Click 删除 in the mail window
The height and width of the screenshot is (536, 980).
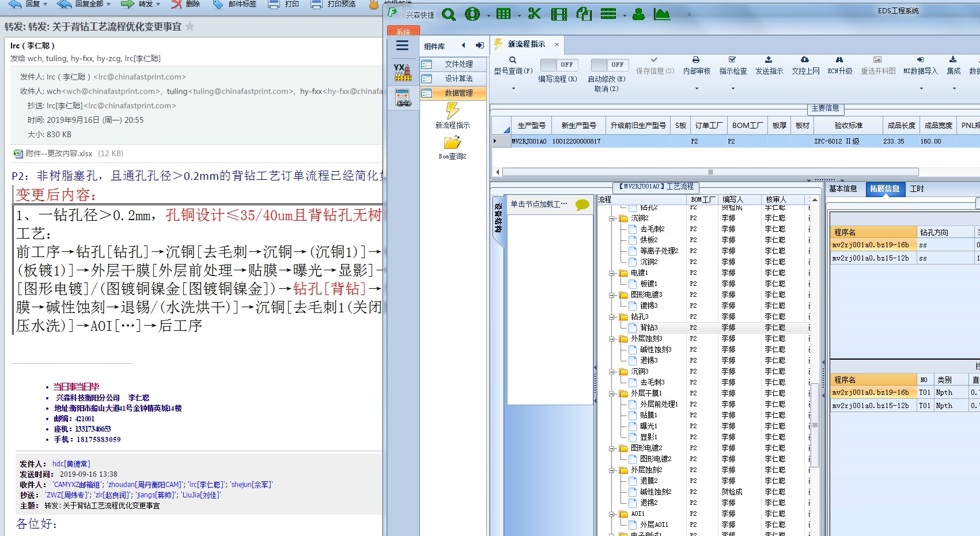[x=186, y=4]
